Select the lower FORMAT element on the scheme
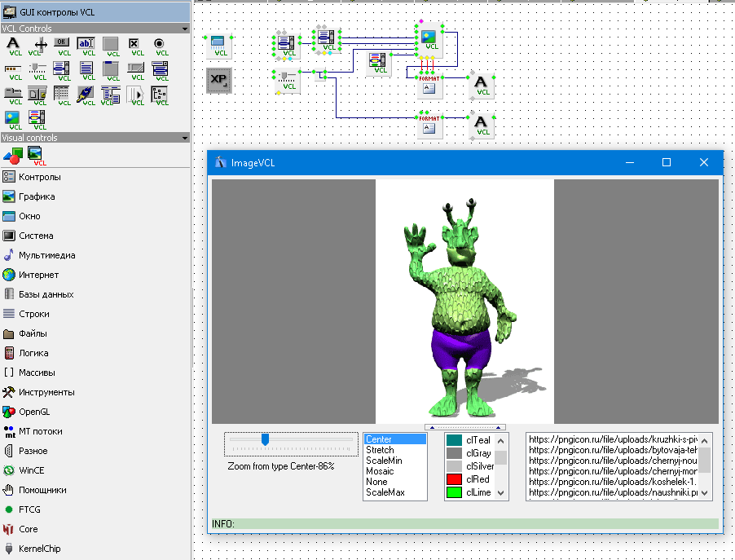Viewport: 735px width, 560px height. (x=429, y=126)
